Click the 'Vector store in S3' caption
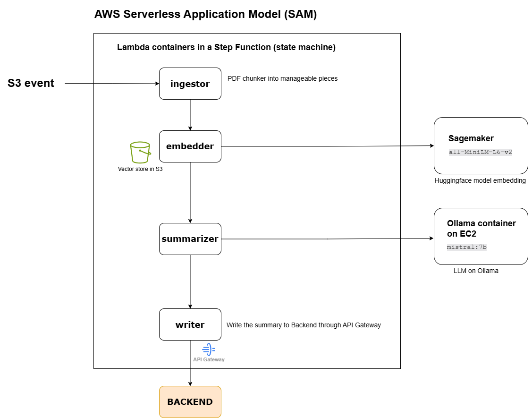Image resolution: width=532 pixels, height=418 pixels. (x=140, y=169)
